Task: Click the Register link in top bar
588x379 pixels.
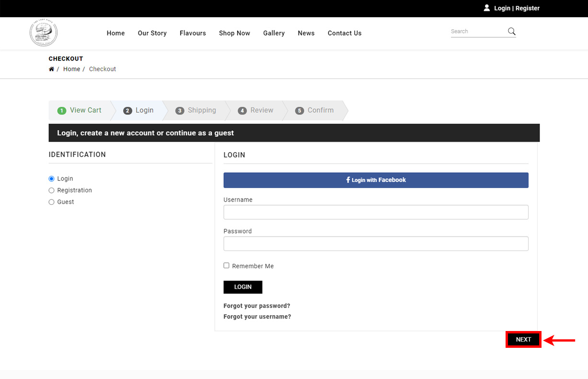Action: pyautogui.click(x=528, y=8)
